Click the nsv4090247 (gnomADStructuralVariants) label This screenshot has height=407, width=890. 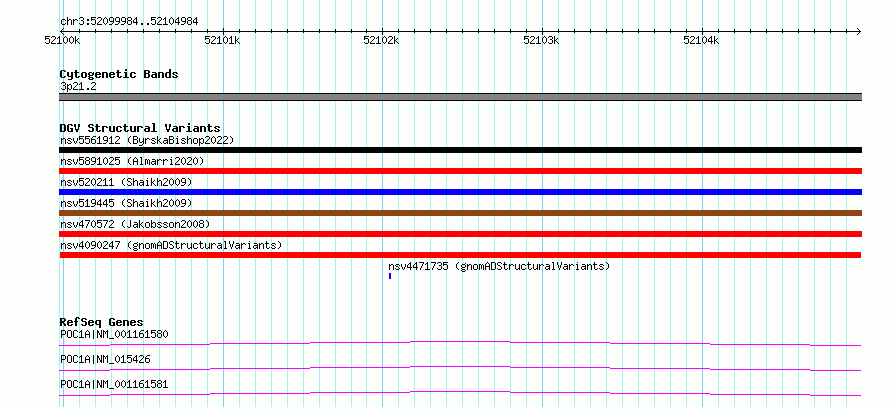(171, 245)
